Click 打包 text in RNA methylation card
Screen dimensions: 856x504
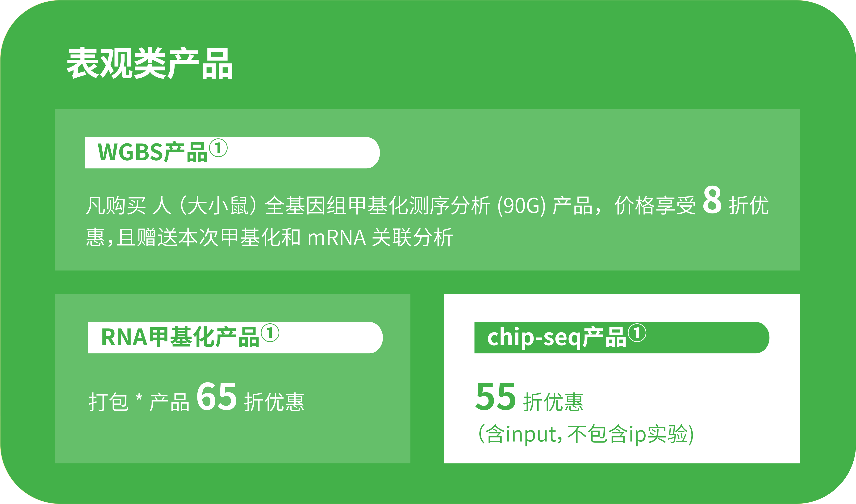point(109,402)
